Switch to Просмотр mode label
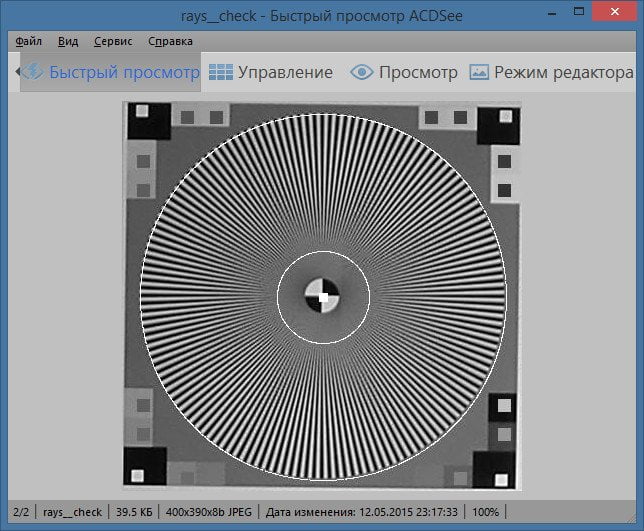The height and width of the screenshot is (531, 644). (x=418, y=73)
